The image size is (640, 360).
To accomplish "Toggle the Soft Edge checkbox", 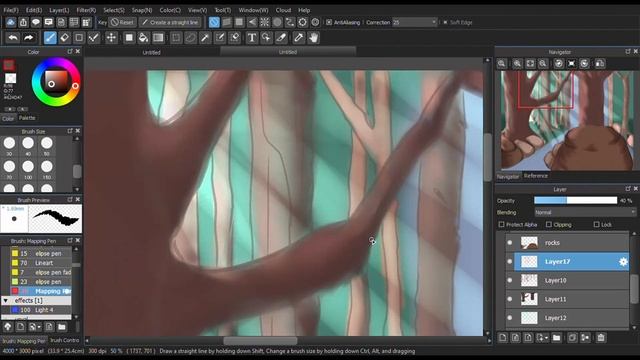I will (445, 22).
